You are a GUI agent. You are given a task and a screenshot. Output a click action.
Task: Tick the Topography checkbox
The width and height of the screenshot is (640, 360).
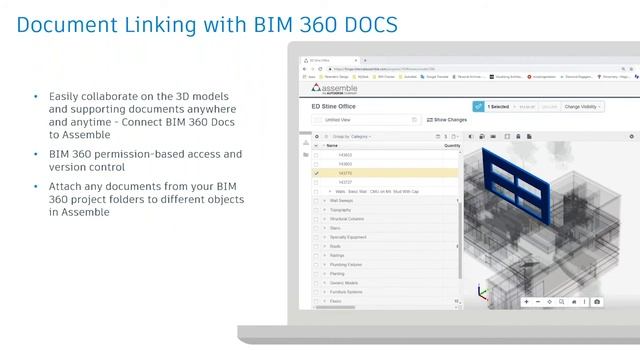(x=316, y=210)
